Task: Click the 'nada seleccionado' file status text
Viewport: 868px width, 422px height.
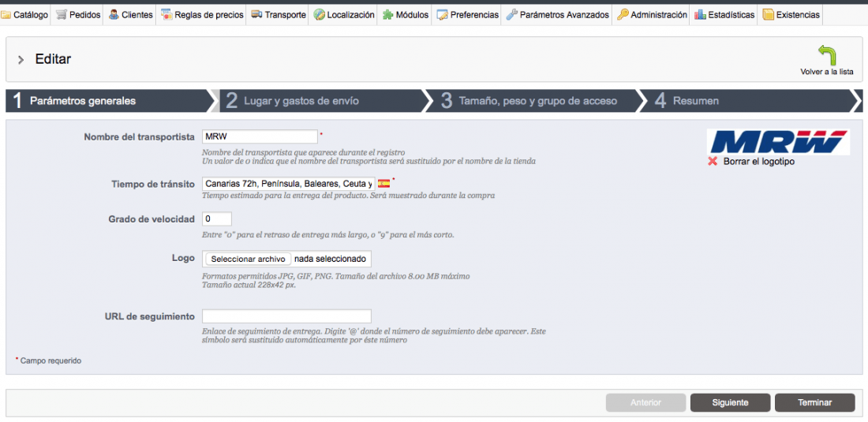Action: pyautogui.click(x=330, y=259)
